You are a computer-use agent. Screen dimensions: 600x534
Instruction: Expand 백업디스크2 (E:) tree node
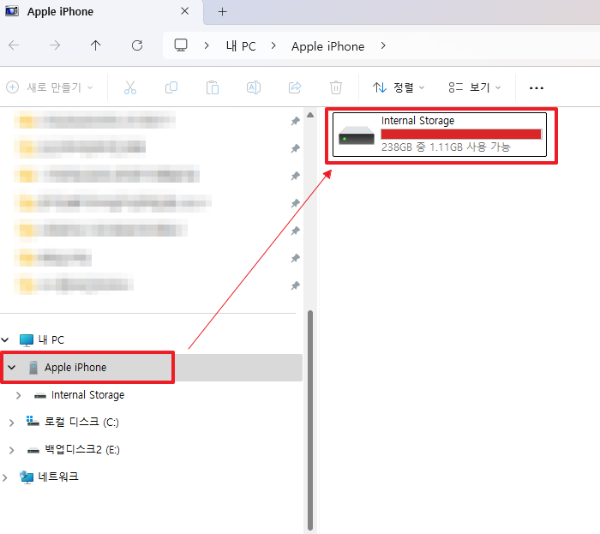(11, 450)
